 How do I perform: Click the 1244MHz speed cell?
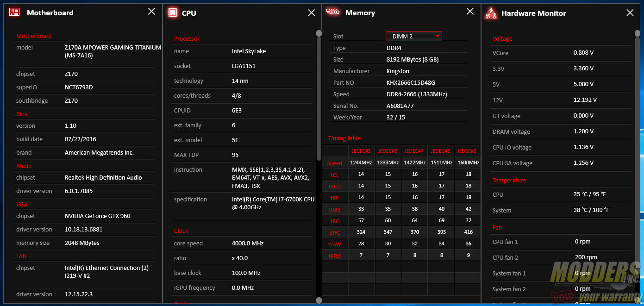(x=362, y=162)
